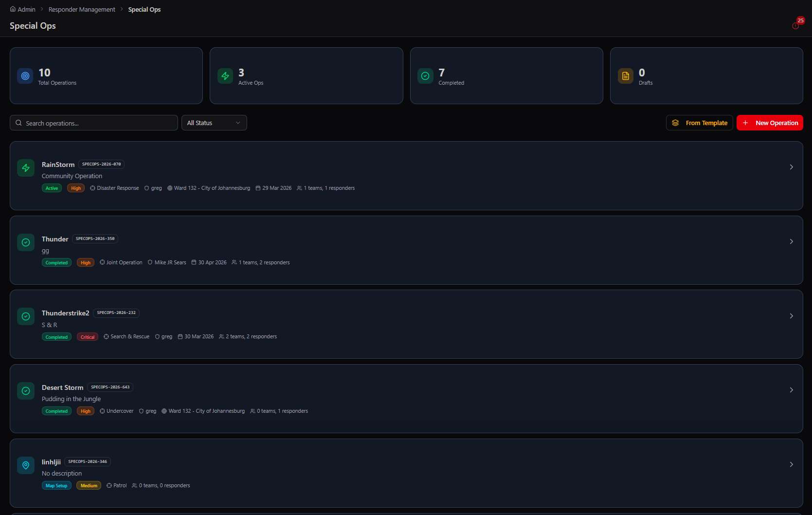Expand the RainStorm operation chevron
The height and width of the screenshot is (515, 812).
pos(792,167)
